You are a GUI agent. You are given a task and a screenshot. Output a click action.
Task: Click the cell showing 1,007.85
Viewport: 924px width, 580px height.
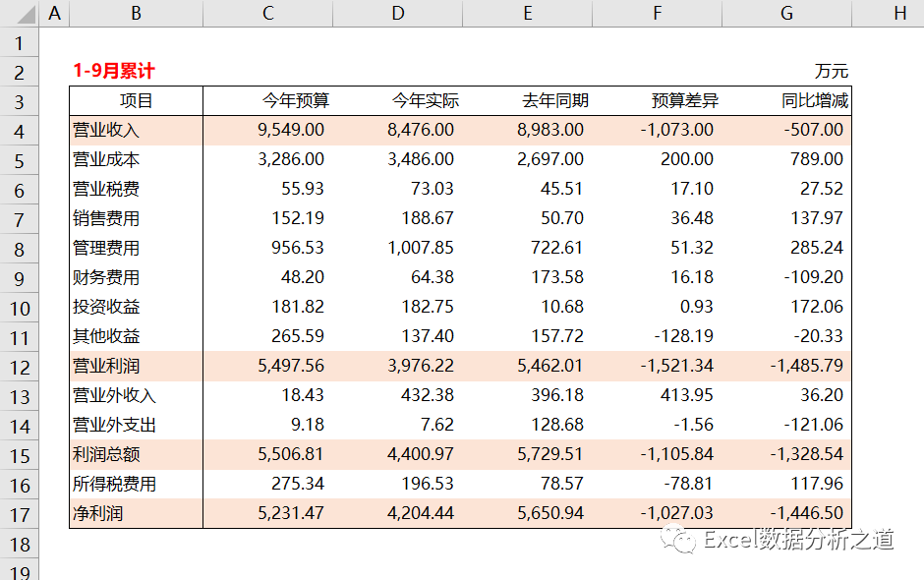(398, 248)
